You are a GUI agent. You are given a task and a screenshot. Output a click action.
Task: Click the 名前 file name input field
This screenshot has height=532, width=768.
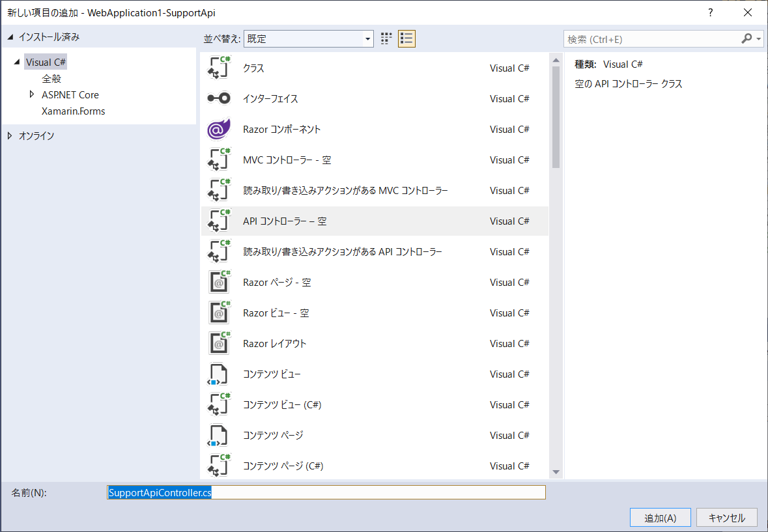point(326,492)
